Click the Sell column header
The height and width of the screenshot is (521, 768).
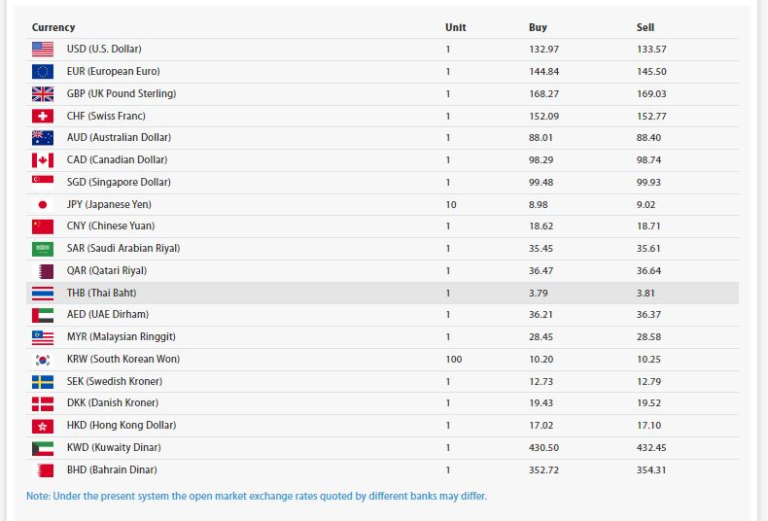click(645, 27)
